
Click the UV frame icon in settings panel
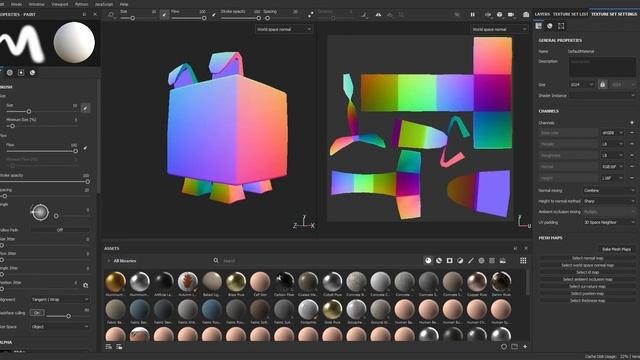point(561,26)
